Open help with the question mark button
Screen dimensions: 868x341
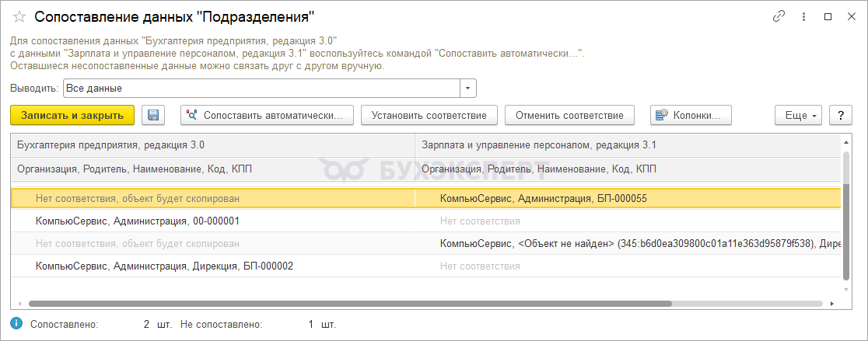(x=840, y=115)
